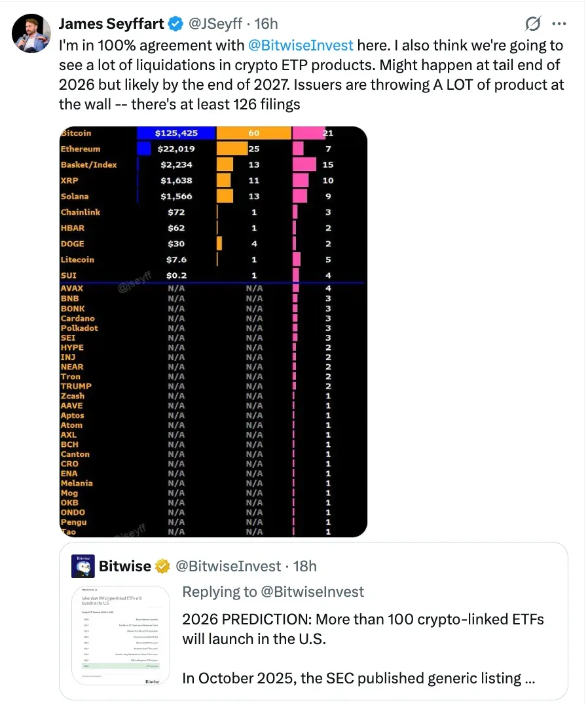This screenshot has height=705, width=588.
Task: Select the tweet text to view the thread
Action: click(295, 72)
